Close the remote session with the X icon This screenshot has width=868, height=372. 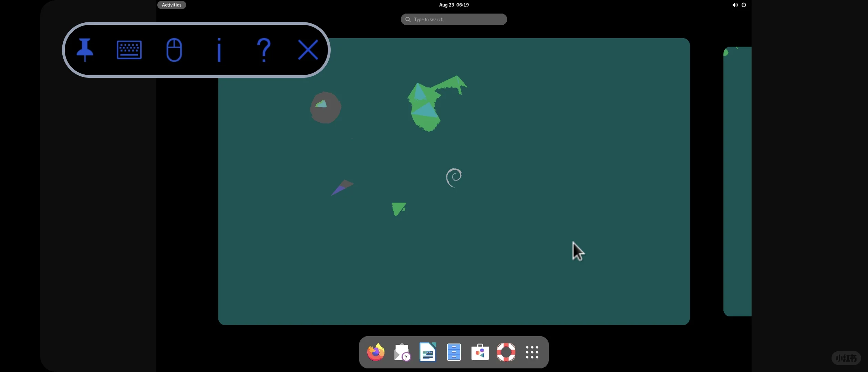(x=308, y=50)
